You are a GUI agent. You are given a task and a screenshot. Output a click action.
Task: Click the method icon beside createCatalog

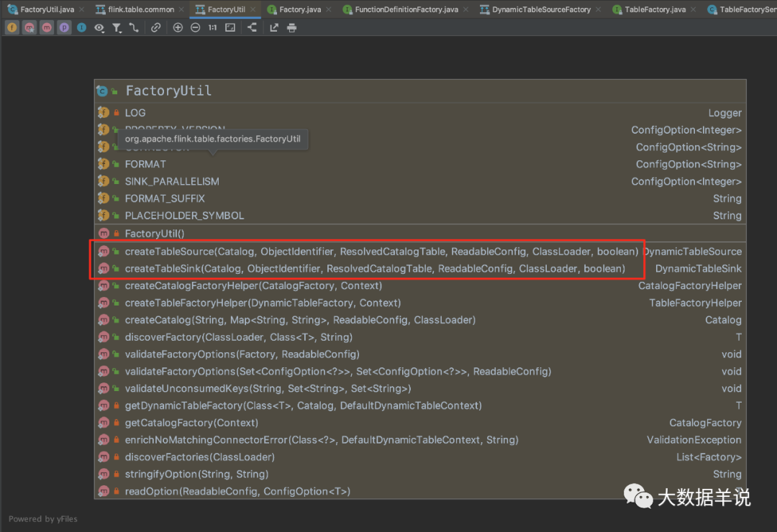pos(103,320)
